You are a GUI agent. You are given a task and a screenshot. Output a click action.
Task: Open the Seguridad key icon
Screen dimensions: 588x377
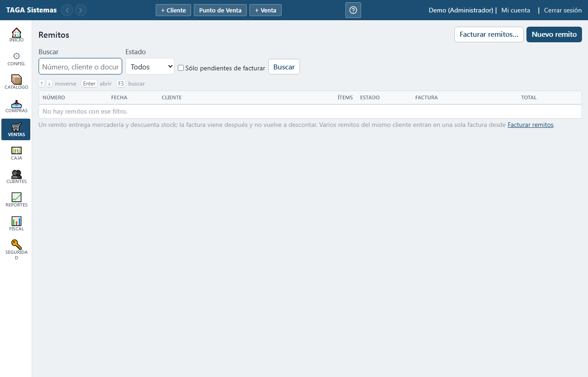coord(16,250)
